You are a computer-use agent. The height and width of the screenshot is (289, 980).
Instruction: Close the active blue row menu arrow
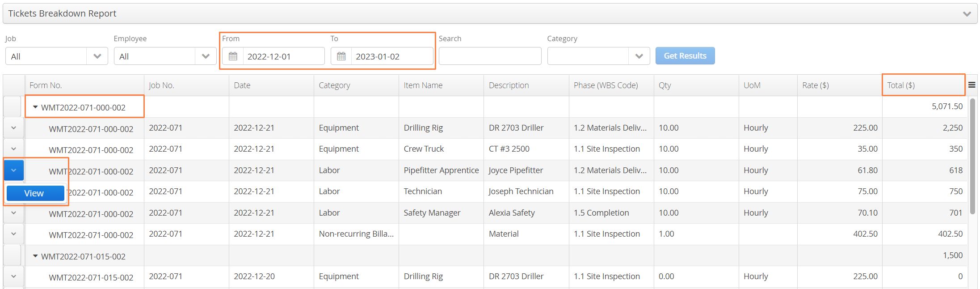tap(13, 170)
